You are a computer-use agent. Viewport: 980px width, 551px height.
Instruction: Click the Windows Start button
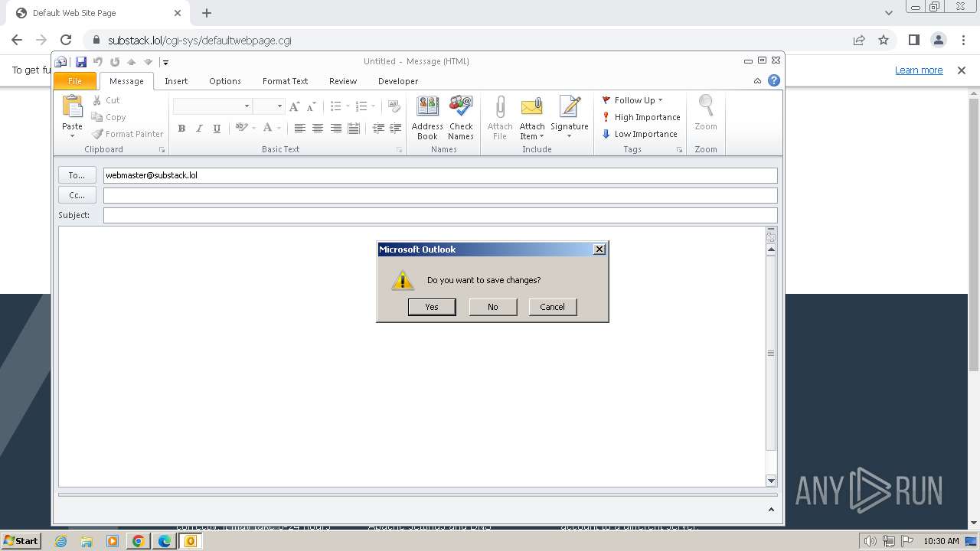pos(21,540)
